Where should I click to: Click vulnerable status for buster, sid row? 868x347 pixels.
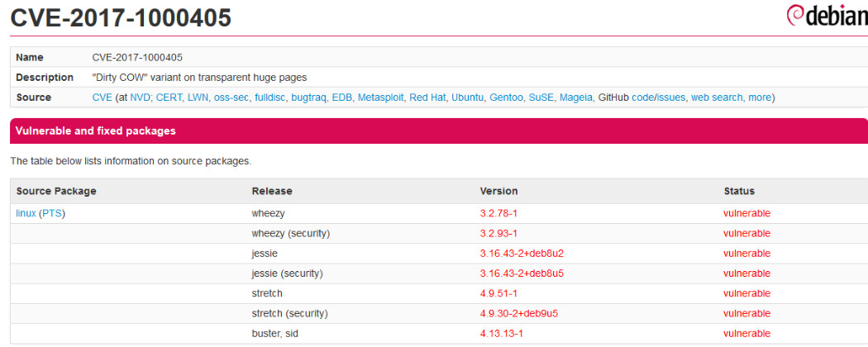tap(746, 333)
